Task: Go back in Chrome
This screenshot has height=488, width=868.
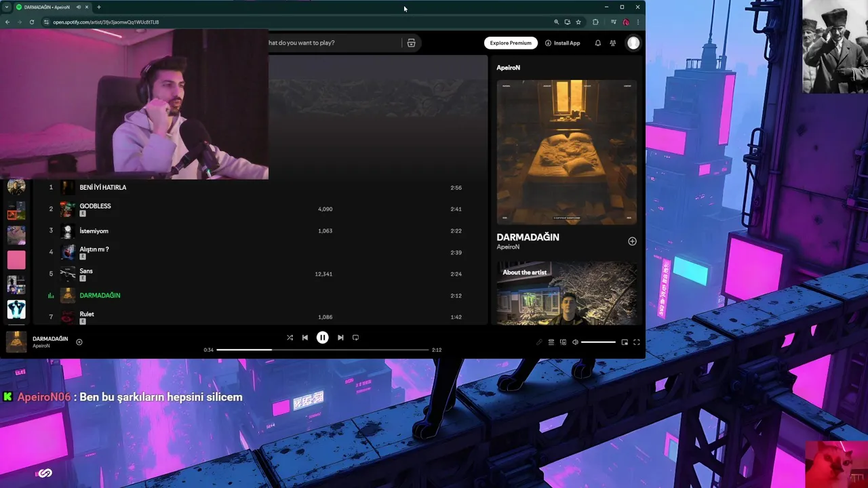Action: (7, 22)
